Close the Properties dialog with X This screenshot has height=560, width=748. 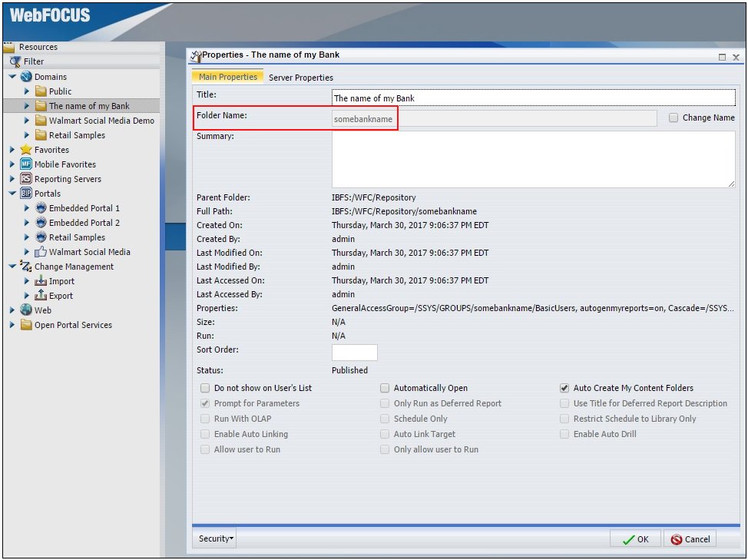pos(736,58)
